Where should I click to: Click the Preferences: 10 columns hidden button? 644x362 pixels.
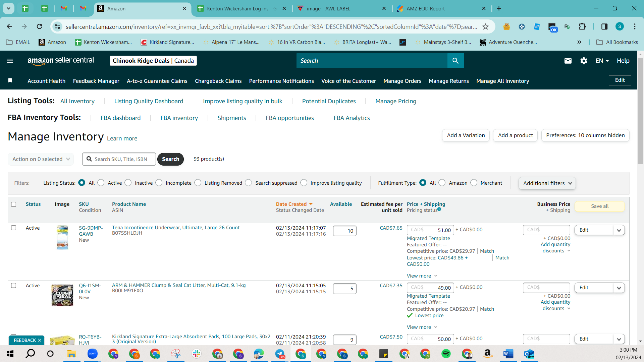(585, 135)
